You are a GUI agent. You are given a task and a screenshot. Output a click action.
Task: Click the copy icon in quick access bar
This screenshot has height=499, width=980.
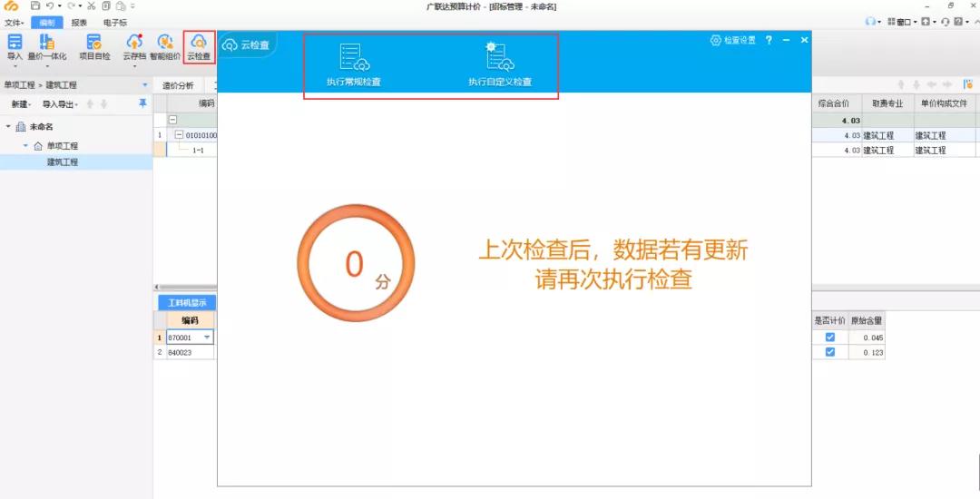pos(106,6)
